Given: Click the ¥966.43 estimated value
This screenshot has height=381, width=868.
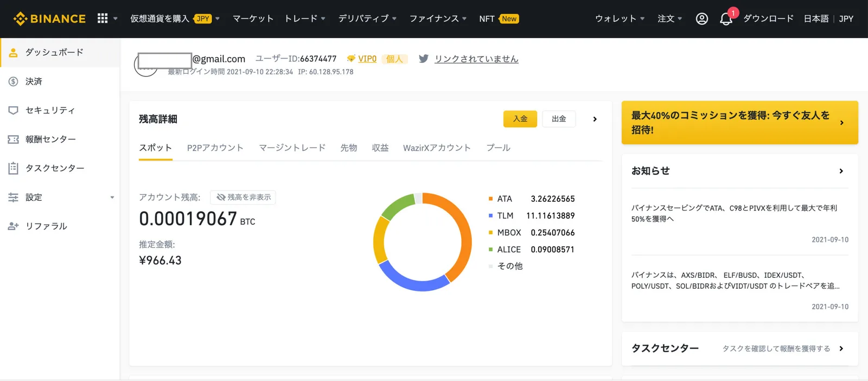Looking at the screenshot, I should tap(160, 261).
